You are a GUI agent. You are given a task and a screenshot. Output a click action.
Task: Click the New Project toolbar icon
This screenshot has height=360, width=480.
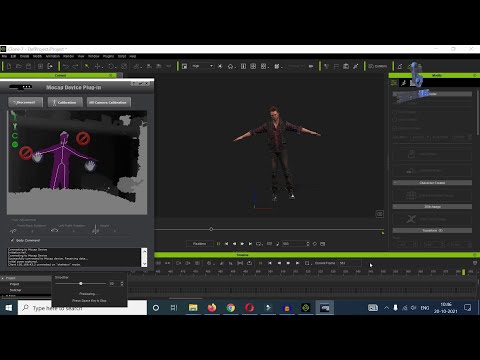9,66
